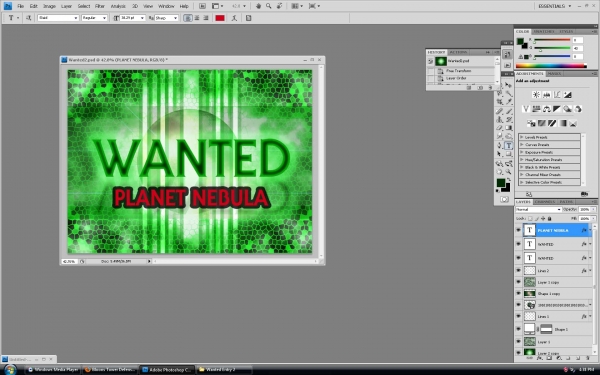Add a Vibrance adjustment
The height and width of the screenshot is (375, 600).
click(526, 109)
